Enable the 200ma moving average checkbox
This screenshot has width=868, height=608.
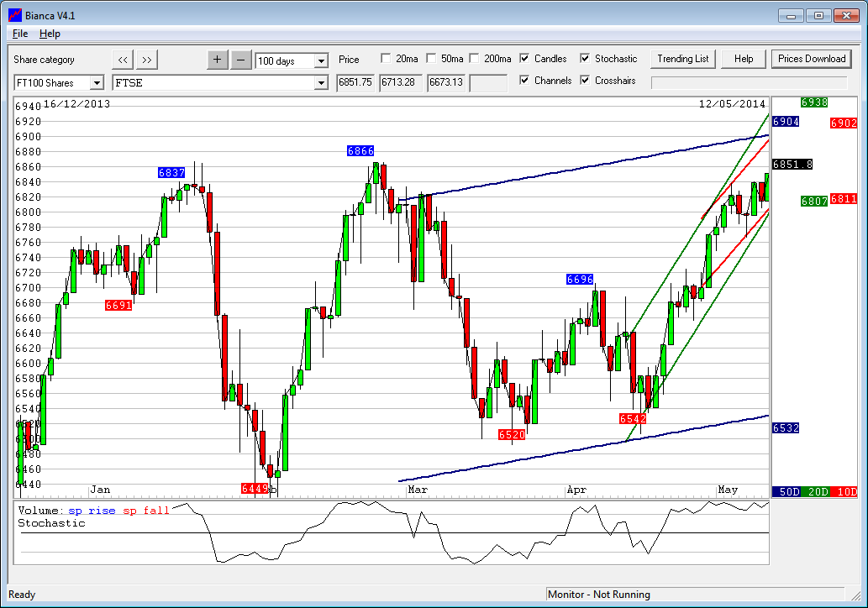[474, 59]
